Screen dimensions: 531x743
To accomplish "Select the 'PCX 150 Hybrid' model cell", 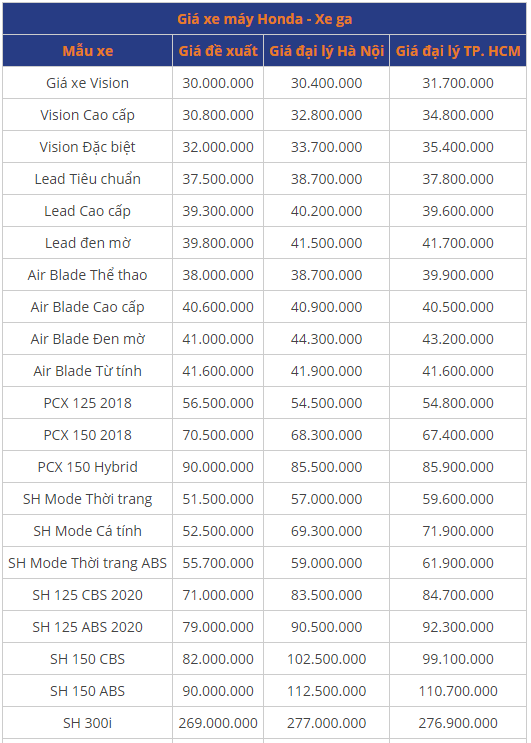I will pos(88,467).
